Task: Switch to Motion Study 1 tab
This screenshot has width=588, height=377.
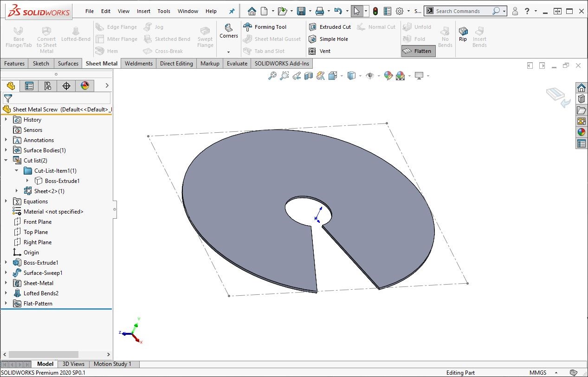Action: (112, 364)
